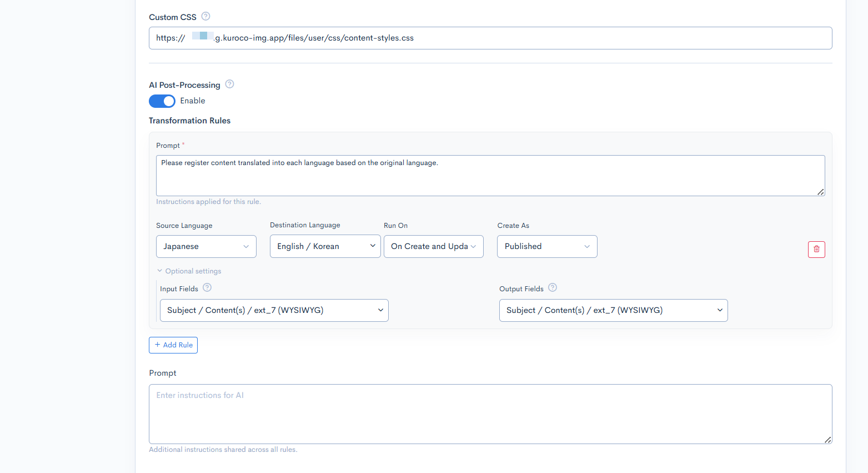Click the Output Fields help icon
Image resolution: width=868 pixels, height=473 pixels.
coord(553,287)
